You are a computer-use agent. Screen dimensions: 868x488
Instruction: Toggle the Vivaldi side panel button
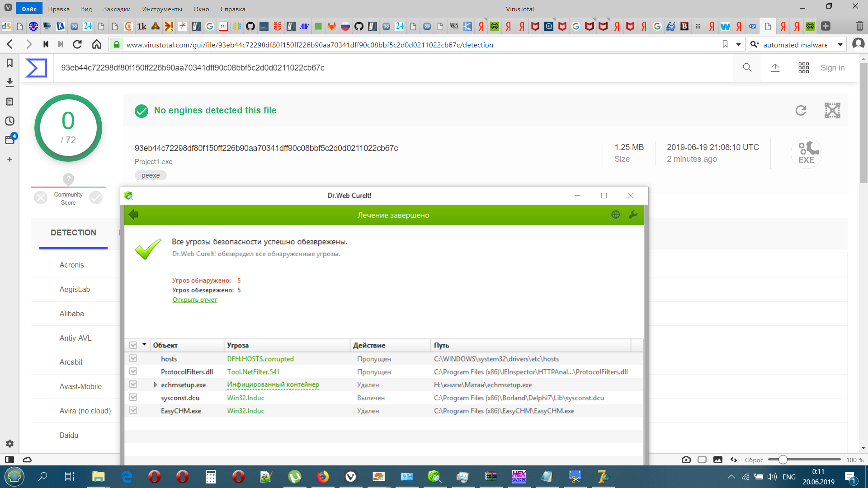9,460
